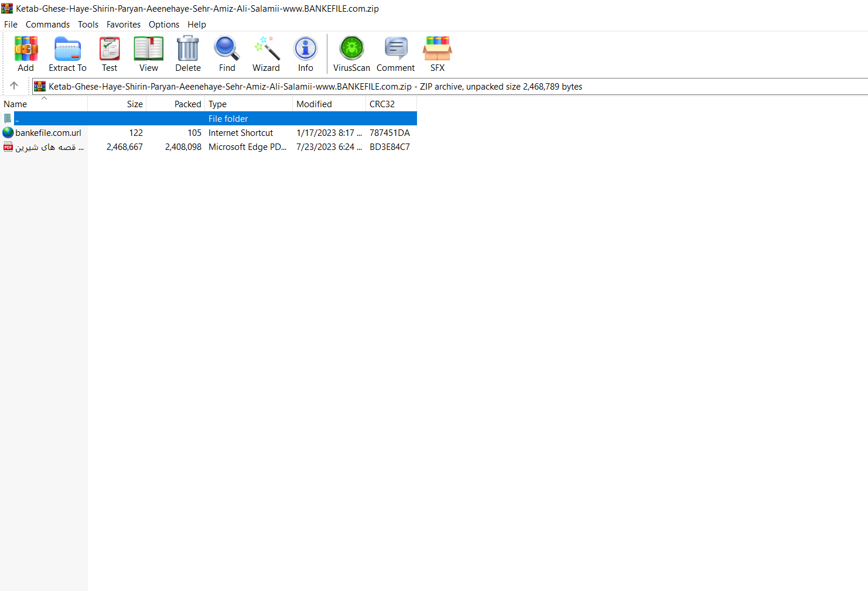Screen dimensions: 868x591
Task: Sort by Modified column header
Action: (329, 104)
